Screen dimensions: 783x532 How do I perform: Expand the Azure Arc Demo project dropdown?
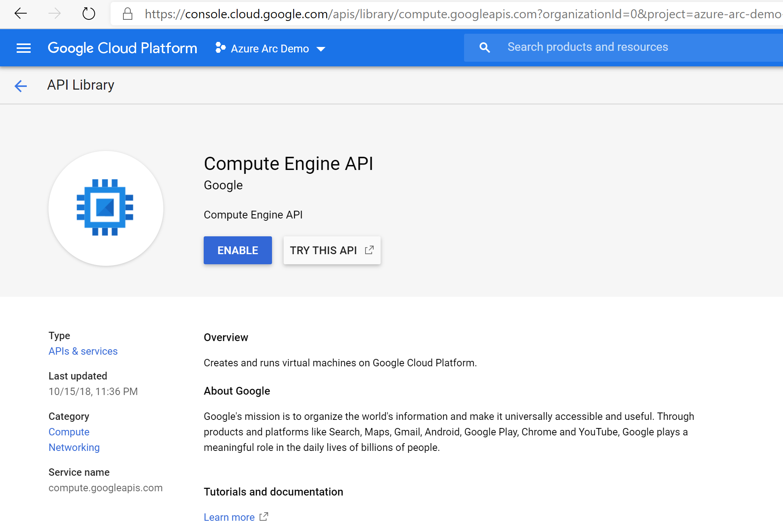[270, 49]
